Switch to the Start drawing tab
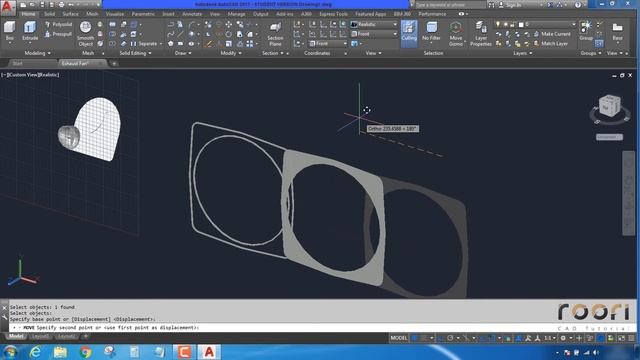 18,63
